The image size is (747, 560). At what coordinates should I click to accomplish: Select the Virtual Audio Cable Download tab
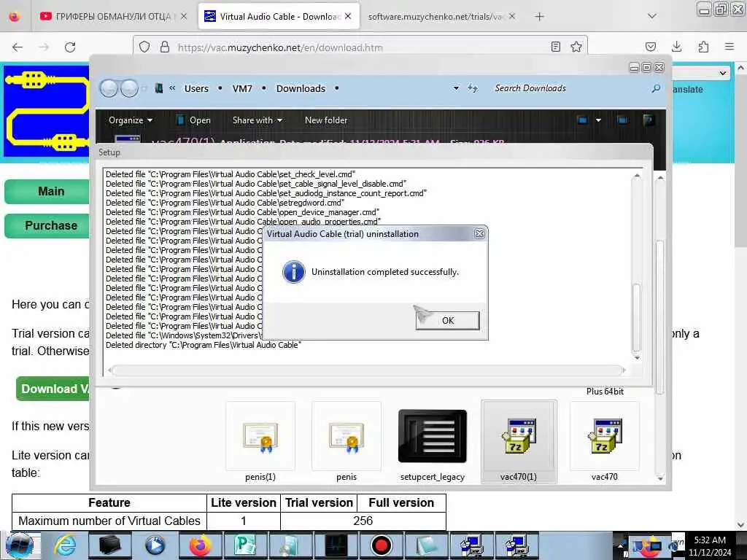coord(279,17)
